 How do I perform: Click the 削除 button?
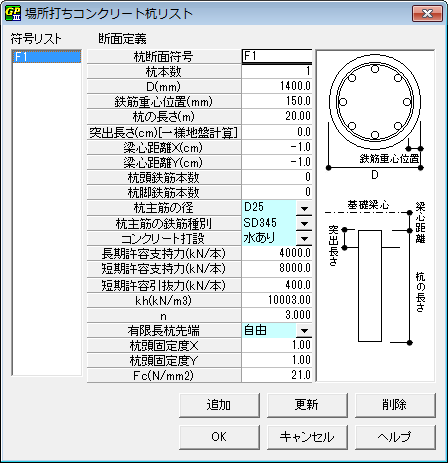pos(395,405)
